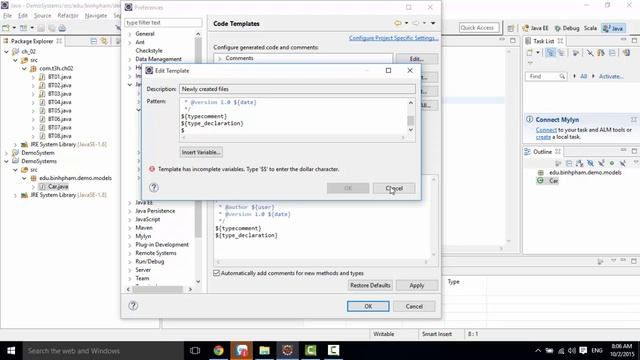This screenshot has height=360, width=640.
Task: Expand DemoSystem project
Action: 7,153
